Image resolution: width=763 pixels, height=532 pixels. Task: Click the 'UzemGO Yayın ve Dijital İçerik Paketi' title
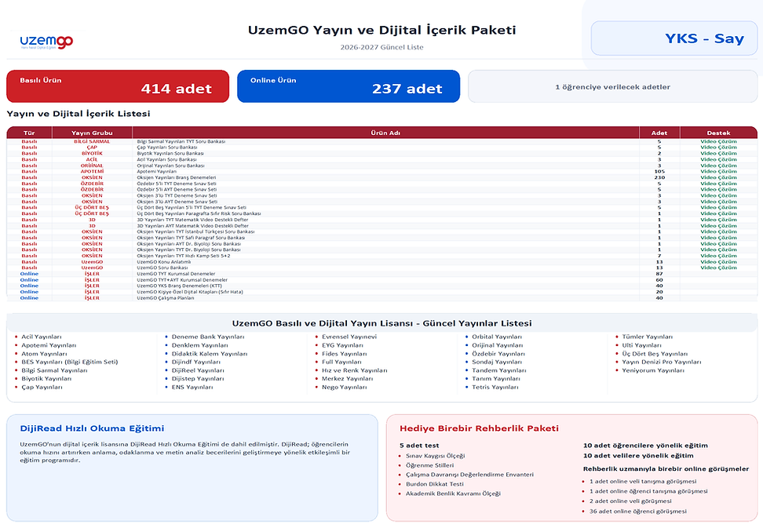[382, 30]
